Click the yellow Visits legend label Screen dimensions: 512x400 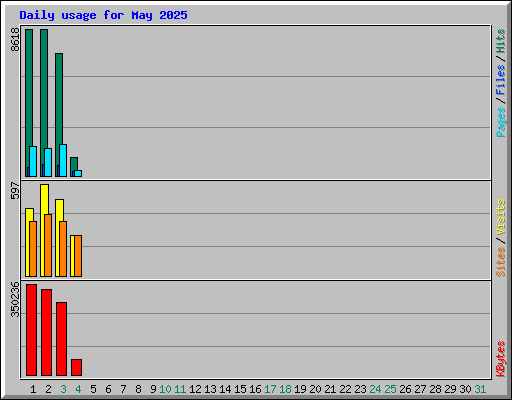pyautogui.click(x=500, y=217)
